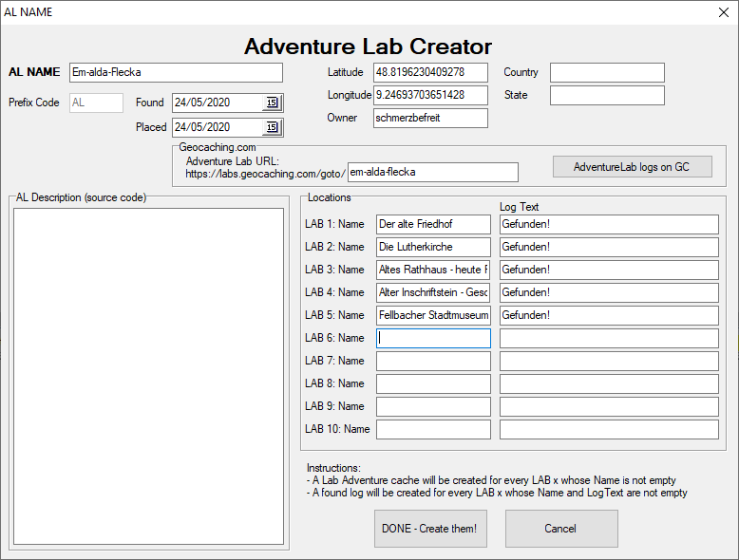Click the AdventureLab logs on GC button
Image resolution: width=739 pixels, height=560 pixels.
coord(632,167)
